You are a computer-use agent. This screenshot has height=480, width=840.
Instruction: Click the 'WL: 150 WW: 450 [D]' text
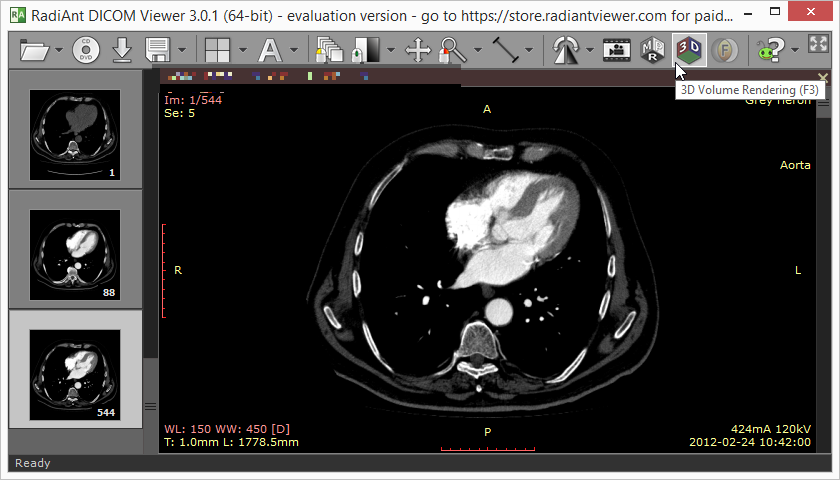227,429
